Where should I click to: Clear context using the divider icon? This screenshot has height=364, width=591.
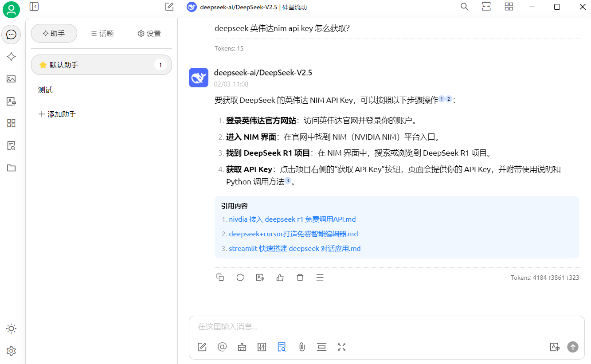click(x=322, y=347)
